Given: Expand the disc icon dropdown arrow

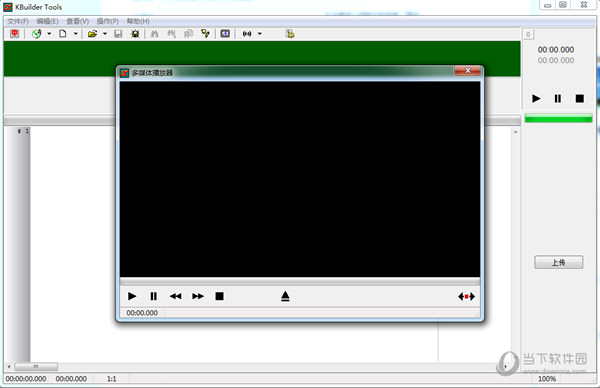Looking at the screenshot, I should [49, 34].
